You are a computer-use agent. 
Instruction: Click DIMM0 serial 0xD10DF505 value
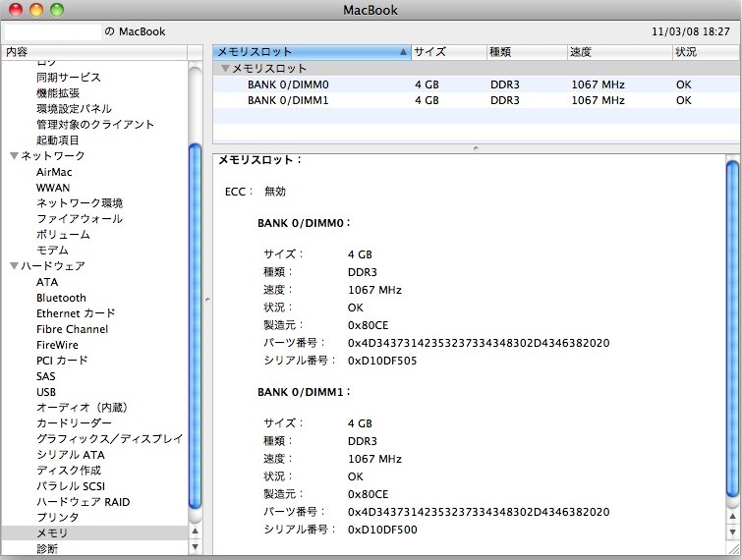pyautogui.click(x=382, y=361)
